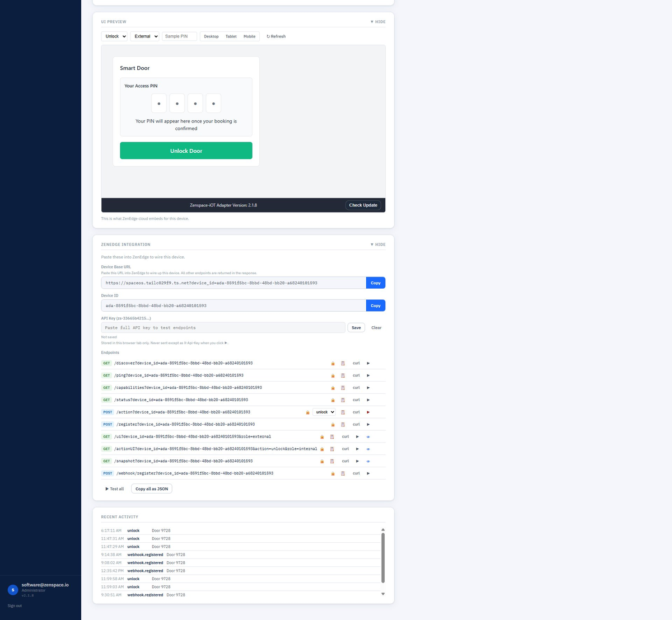This screenshot has width=672, height=620.
Task: Click the lock icon on the /status row
Action: click(333, 400)
